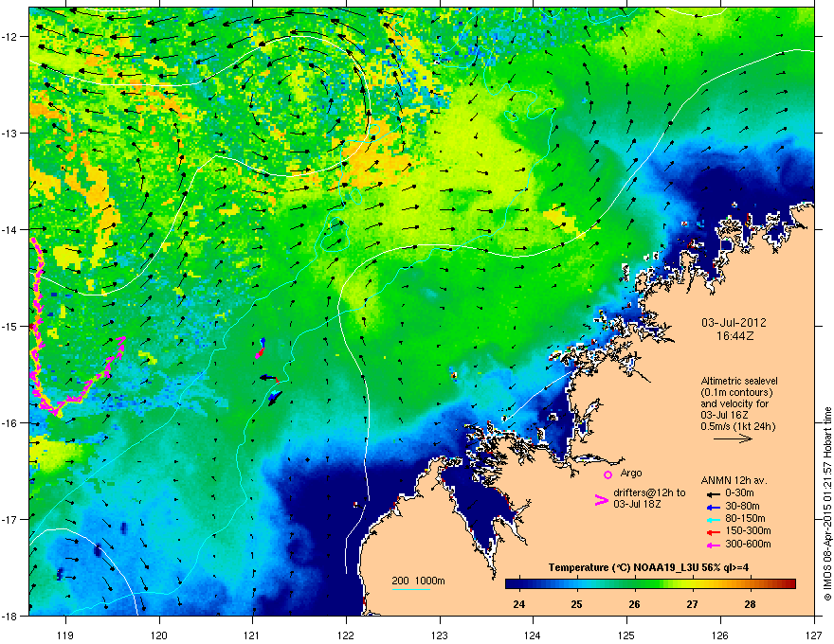Click the '0-30m' depth label
The image size is (834, 644).
[x=739, y=493]
